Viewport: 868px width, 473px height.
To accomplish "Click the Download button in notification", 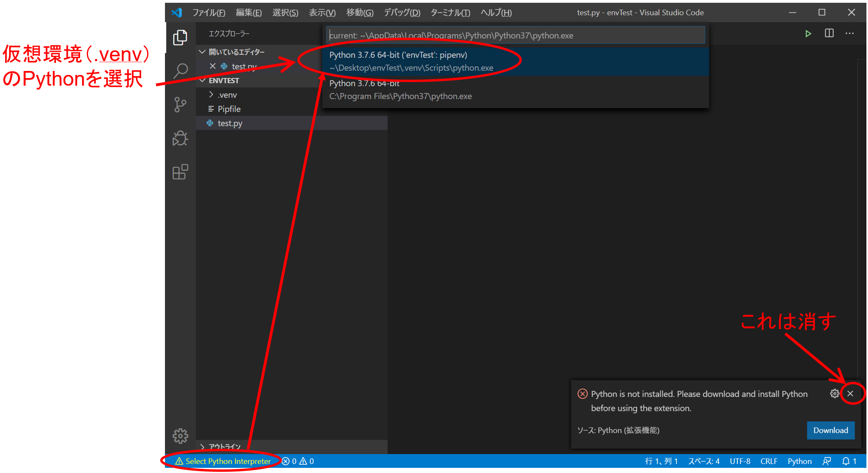I will (830, 430).
